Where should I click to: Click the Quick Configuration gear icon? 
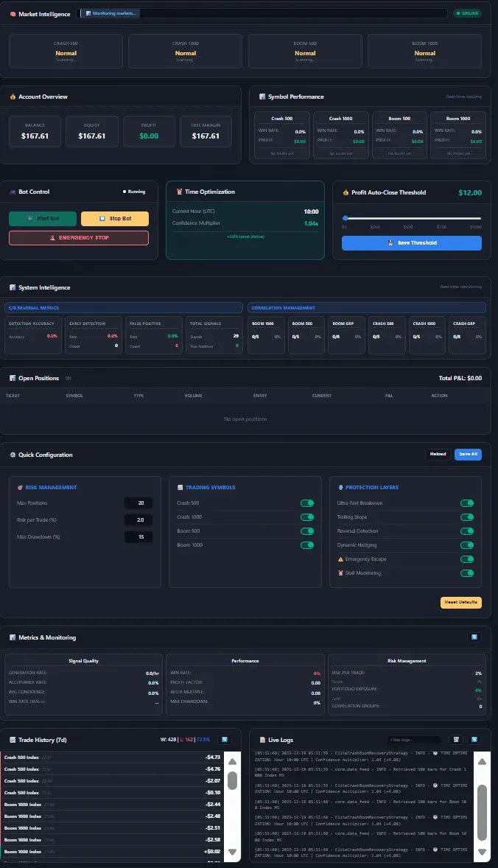13,455
